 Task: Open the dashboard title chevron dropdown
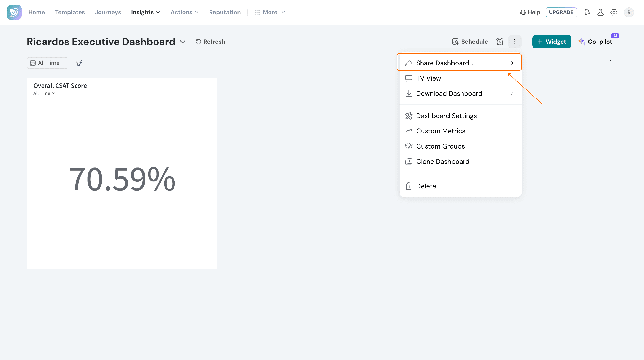click(183, 42)
